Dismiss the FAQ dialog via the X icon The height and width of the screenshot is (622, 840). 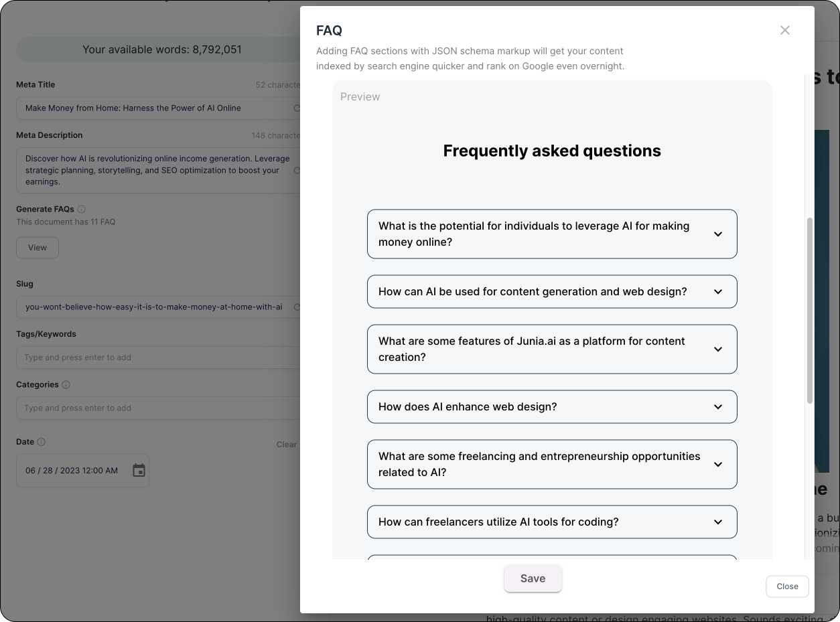(x=784, y=30)
